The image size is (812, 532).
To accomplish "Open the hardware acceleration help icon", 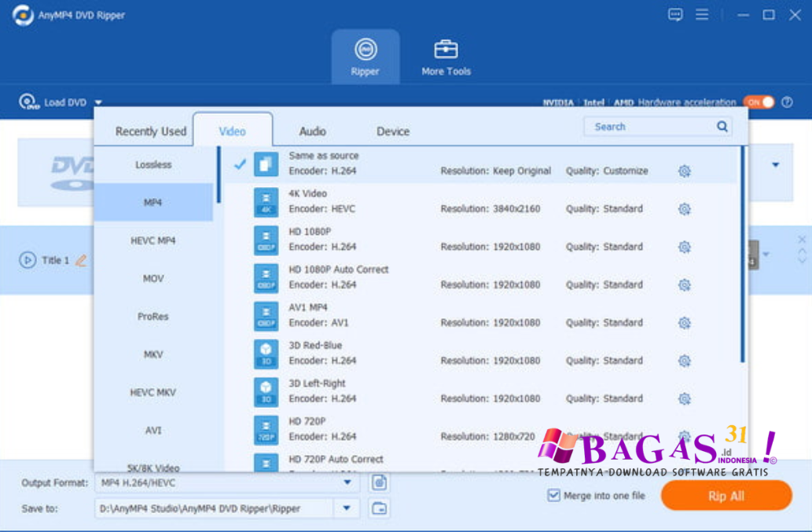I will click(x=787, y=102).
